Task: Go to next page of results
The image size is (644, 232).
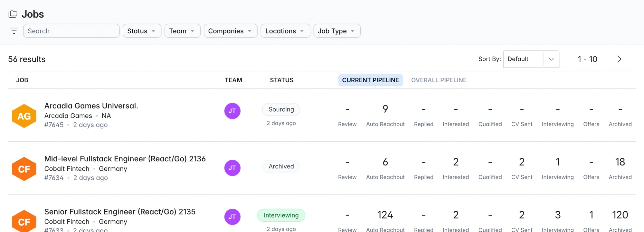Action: point(619,59)
